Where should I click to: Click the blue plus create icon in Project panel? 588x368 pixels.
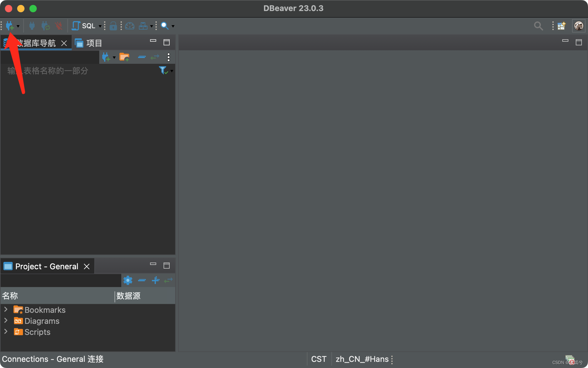click(x=156, y=280)
